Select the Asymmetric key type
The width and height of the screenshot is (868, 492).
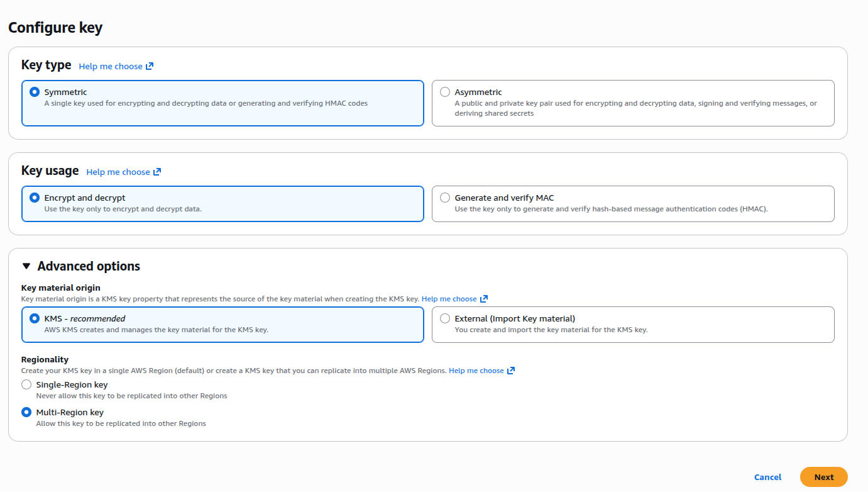coord(445,91)
